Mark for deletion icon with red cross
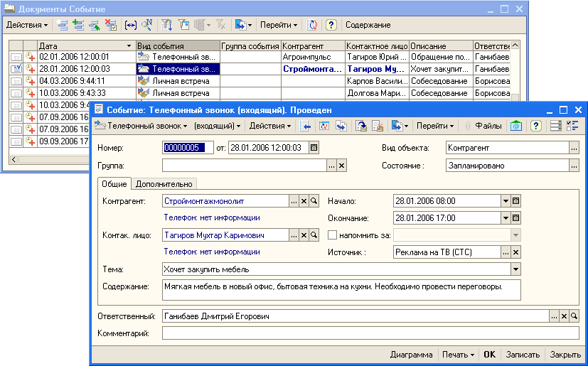The height and width of the screenshot is (366, 588). 111,25
